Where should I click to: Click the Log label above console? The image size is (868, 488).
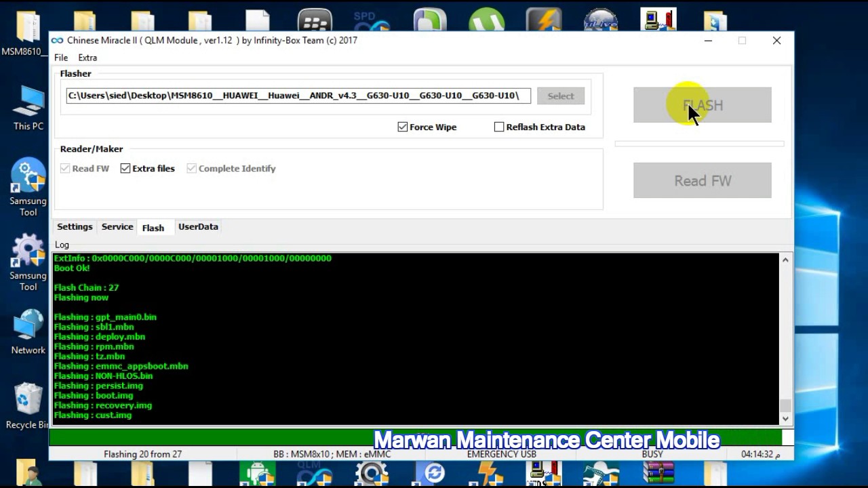point(62,245)
